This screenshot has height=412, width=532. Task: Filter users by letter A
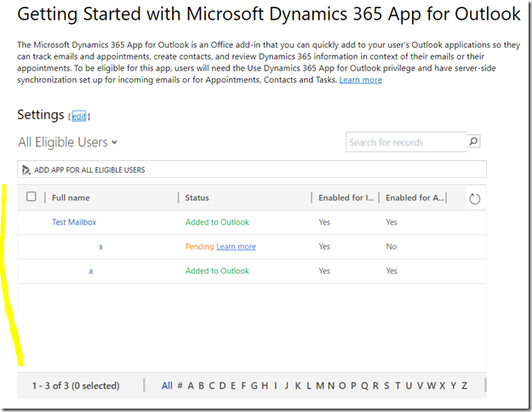[x=191, y=386]
